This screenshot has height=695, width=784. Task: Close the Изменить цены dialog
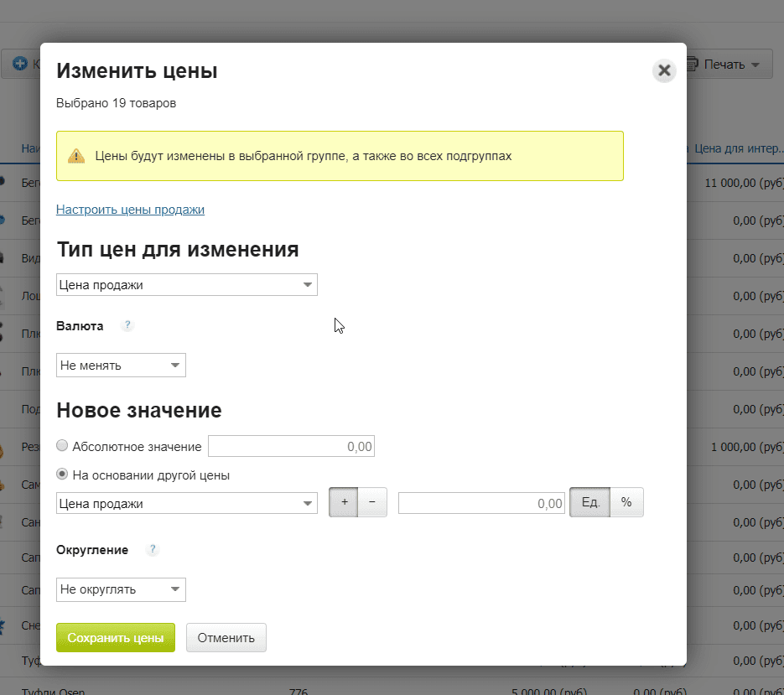click(663, 71)
